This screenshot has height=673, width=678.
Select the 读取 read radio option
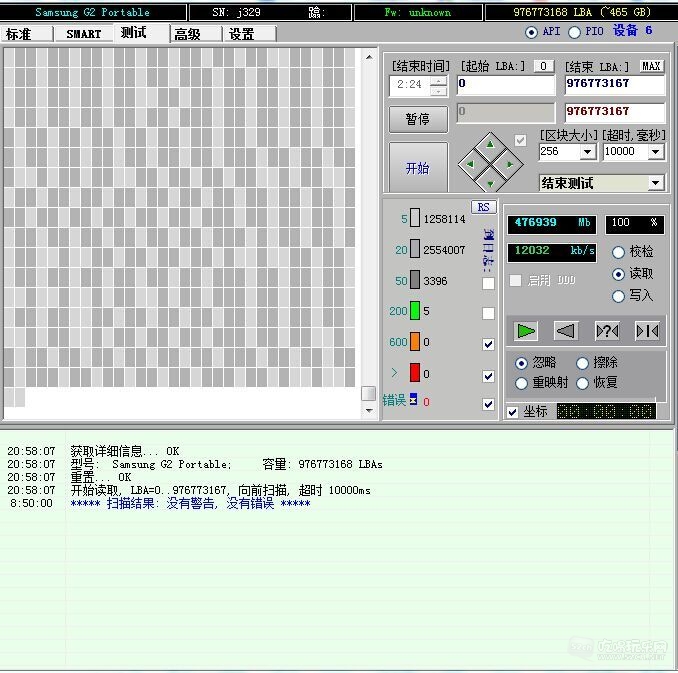(x=618, y=274)
